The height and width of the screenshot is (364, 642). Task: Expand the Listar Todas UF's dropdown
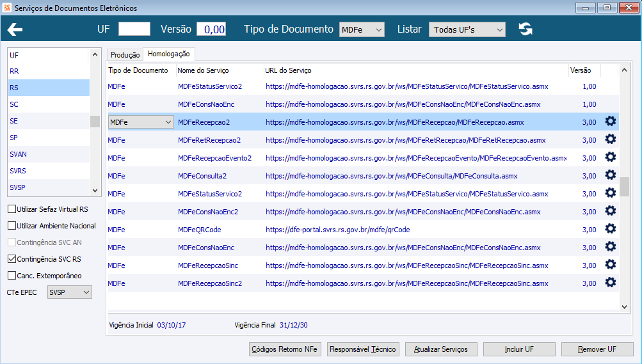[x=467, y=29]
